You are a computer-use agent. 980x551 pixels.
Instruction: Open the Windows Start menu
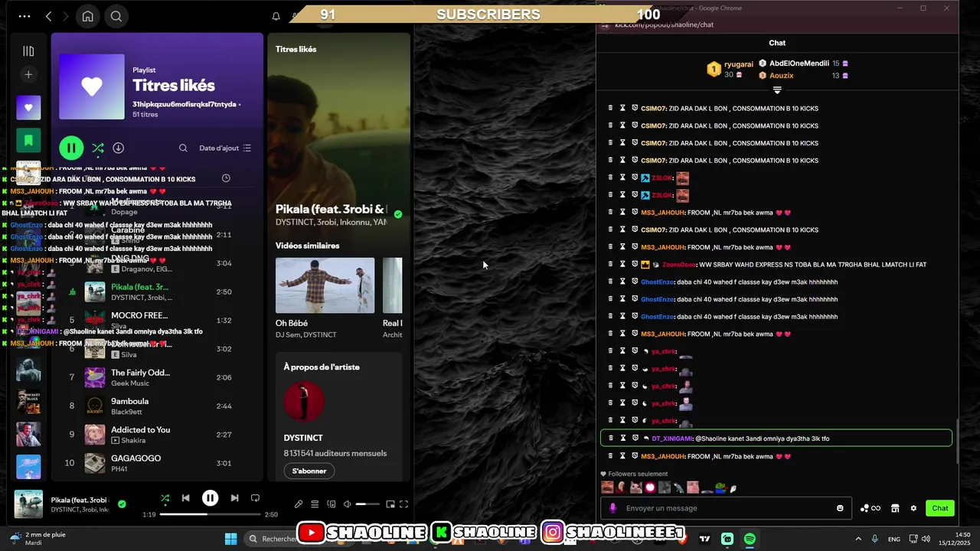click(x=230, y=539)
